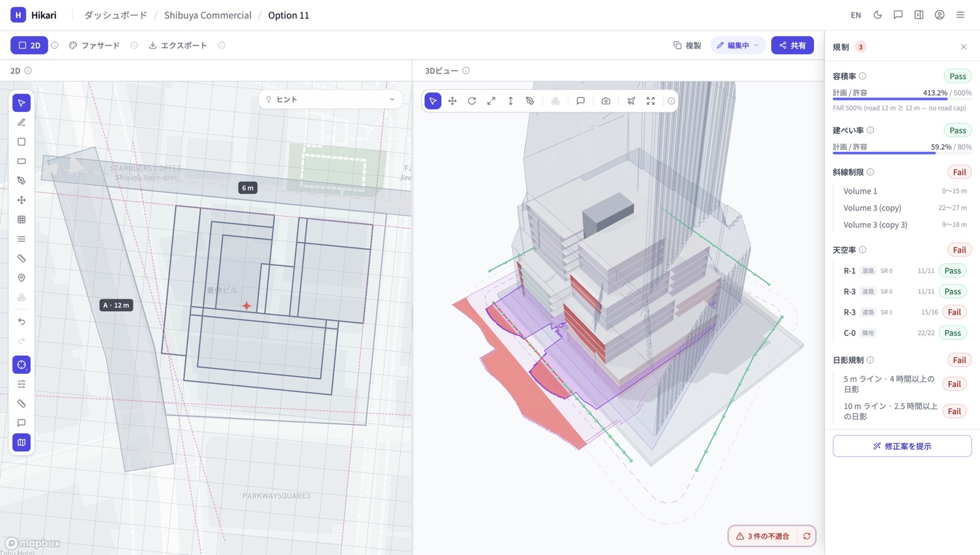Duplicate the option with the 複製 button
The width and height of the screenshot is (980, 555).
(687, 45)
